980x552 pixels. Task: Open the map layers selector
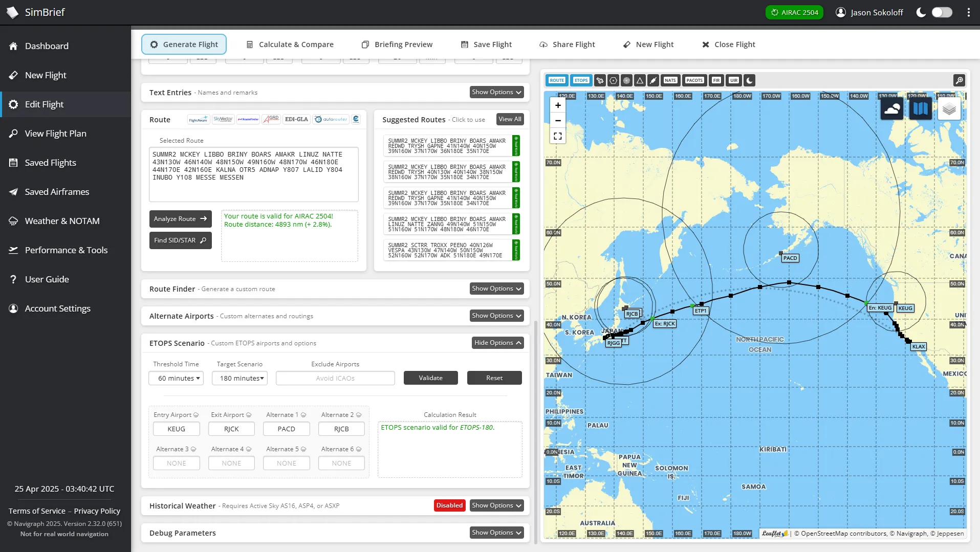point(950,108)
